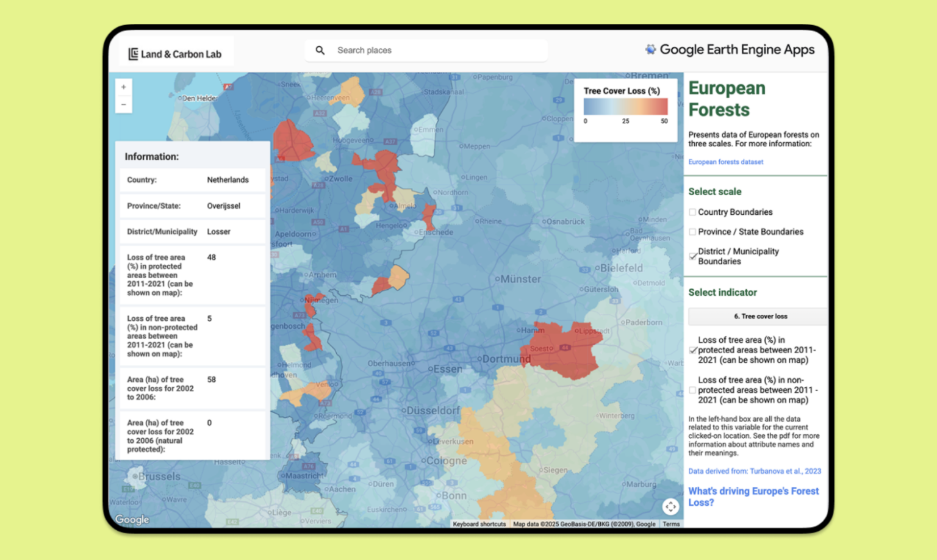Click the pan arrows control on the map
The image size is (937, 560).
[x=670, y=506]
